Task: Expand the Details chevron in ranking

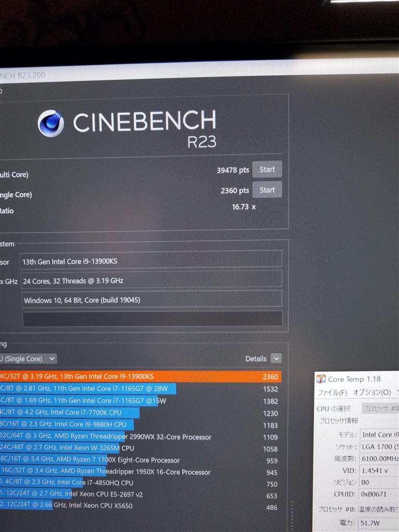Action: click(276, 358)
